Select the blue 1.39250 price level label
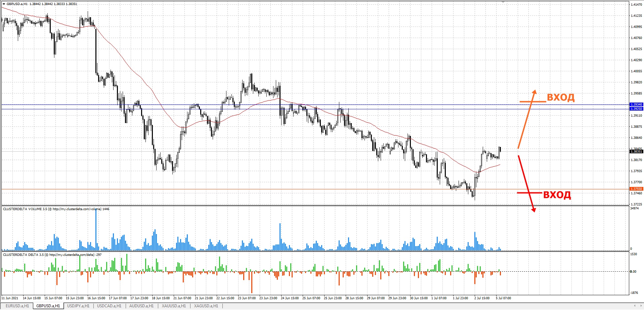Image resolution: width=644 pixels, height=310 pixels. point(636,109)
